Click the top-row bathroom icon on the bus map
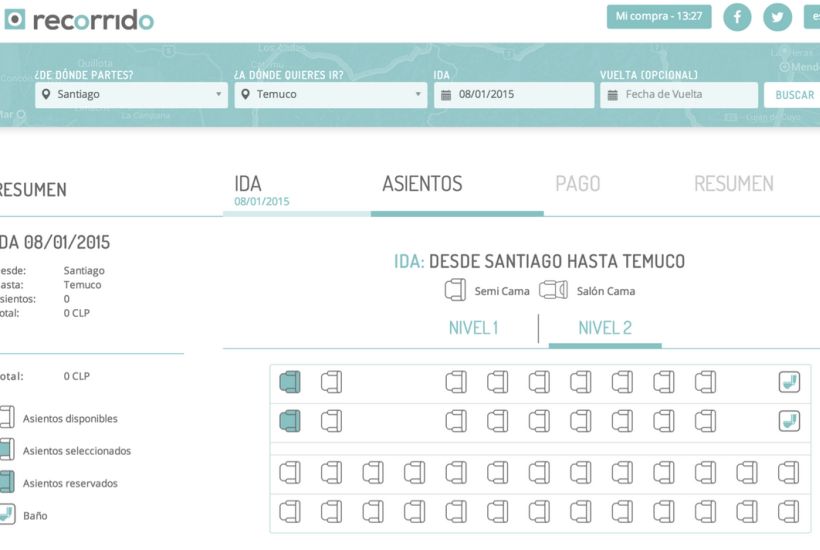 tap(789, 382)
